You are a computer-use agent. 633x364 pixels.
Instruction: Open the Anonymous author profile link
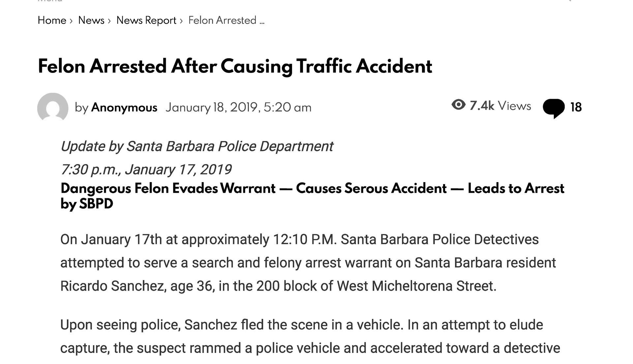click(x=124, y=107)
